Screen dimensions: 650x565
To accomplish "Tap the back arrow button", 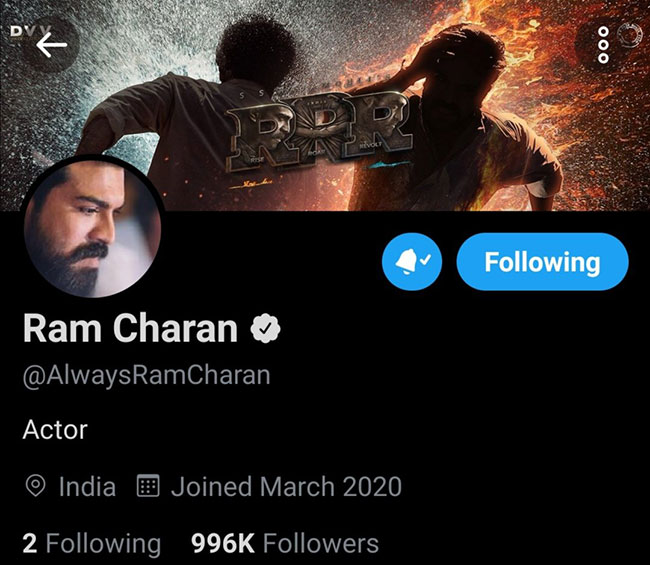I will (x=51, y=44).
